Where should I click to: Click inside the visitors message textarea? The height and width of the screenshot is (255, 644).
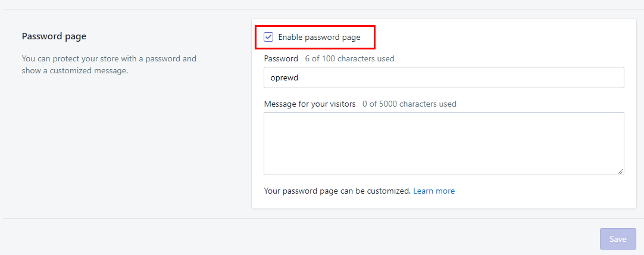(x=443, y=144)
